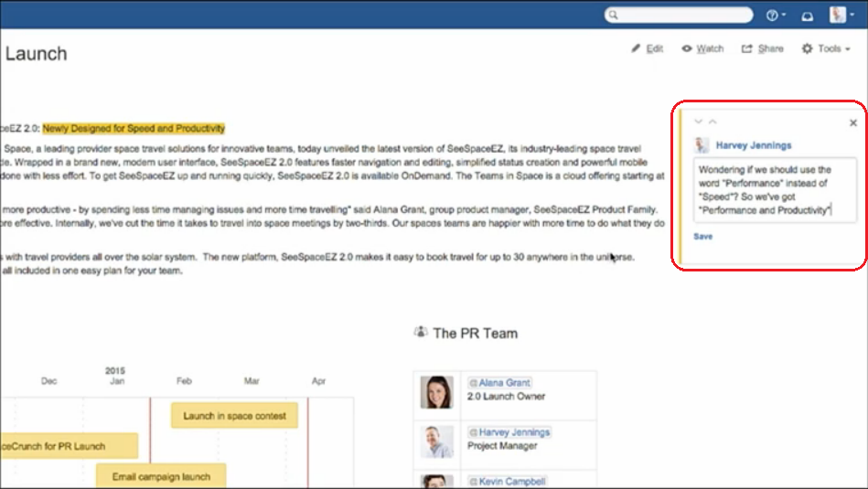Image resolution: width=868 pixels, height=489 pixels.
Task: Go to next comment with down chevron
Action: (x=698, y=122)
